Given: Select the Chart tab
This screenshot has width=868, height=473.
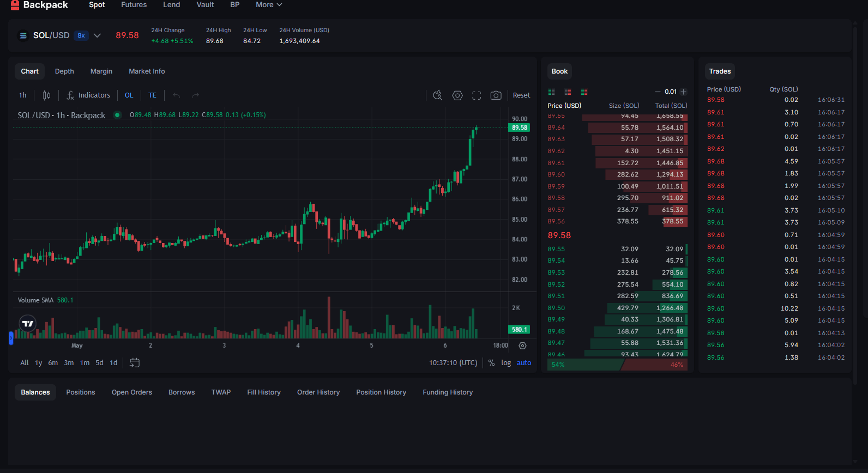Looking at the screenshot, I should click(30, 71).
